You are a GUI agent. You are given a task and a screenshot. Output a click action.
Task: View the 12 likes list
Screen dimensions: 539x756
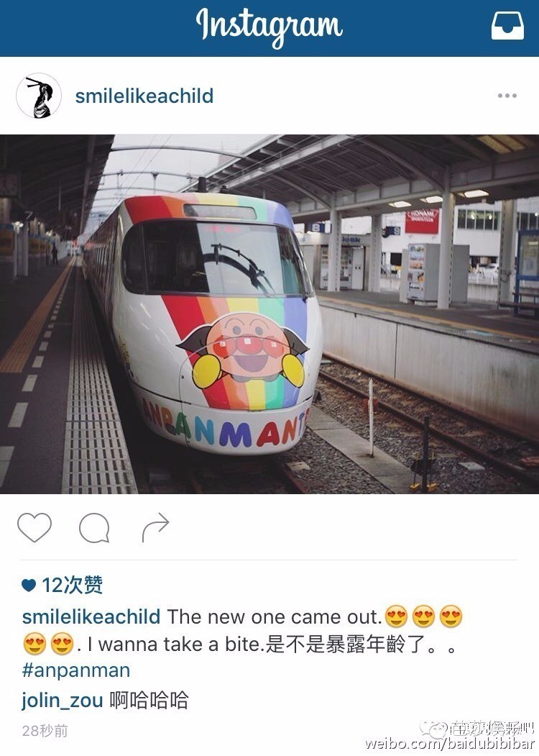(x=72, y=585)
